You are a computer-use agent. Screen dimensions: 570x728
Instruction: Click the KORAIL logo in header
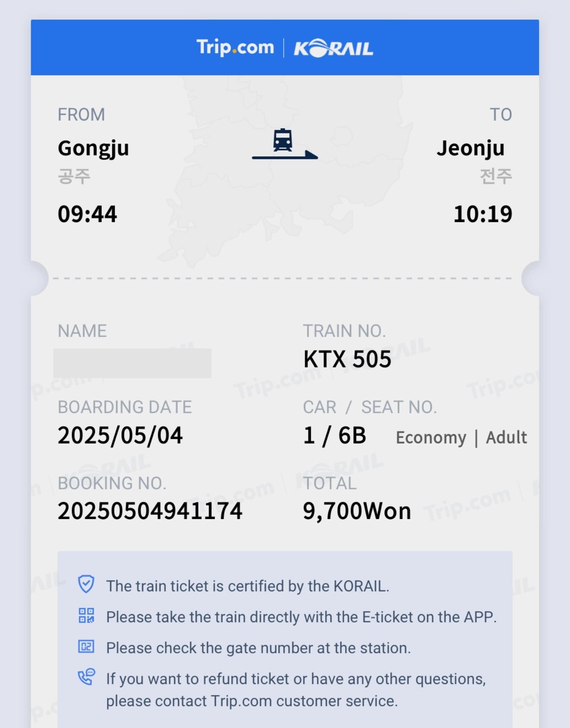point(333,48)
